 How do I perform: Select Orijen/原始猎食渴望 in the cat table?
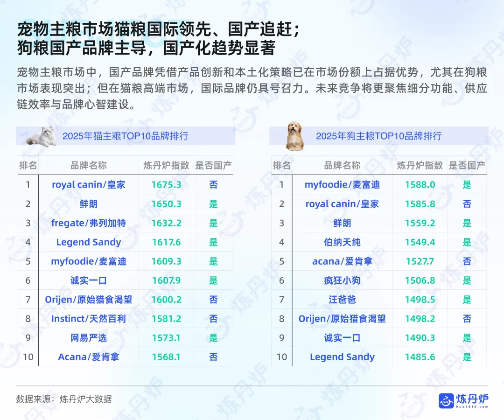coord(88,300)
